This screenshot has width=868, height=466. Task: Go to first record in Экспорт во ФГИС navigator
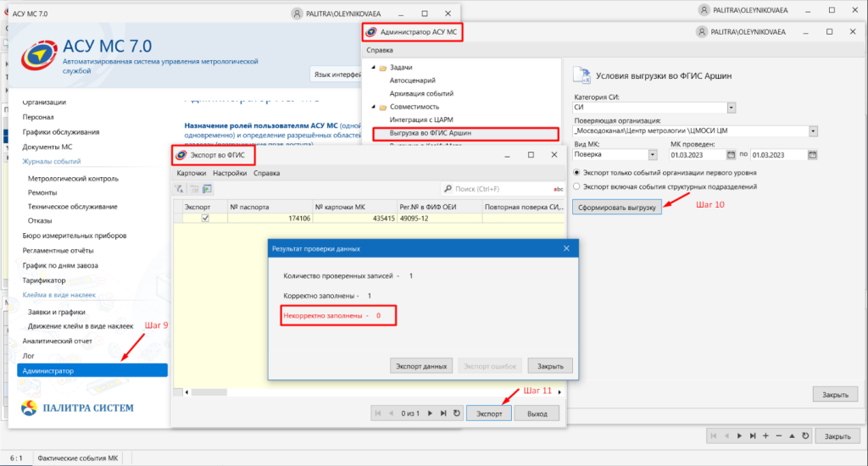click(378, 413)
